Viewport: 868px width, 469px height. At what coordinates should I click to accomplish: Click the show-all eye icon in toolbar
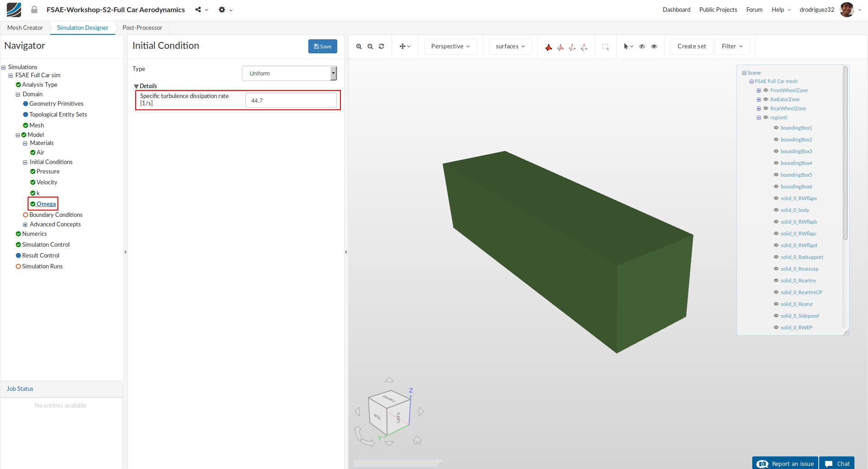click(x=654, y=47)
